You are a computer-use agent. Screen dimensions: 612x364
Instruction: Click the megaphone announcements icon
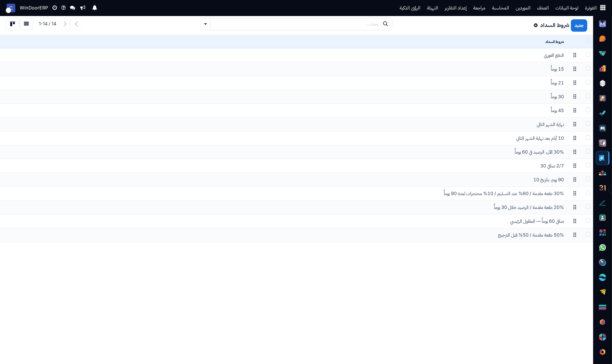pyautogui.click(x=83, y=8)
